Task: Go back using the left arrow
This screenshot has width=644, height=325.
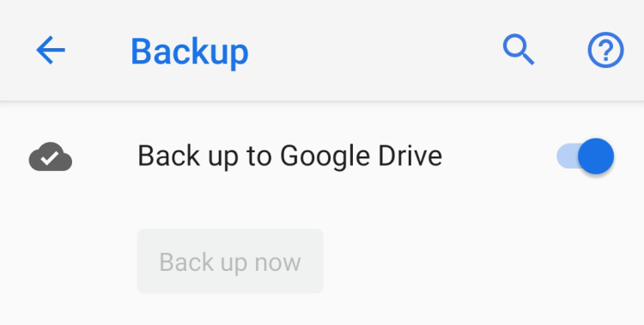Action: 51,50
